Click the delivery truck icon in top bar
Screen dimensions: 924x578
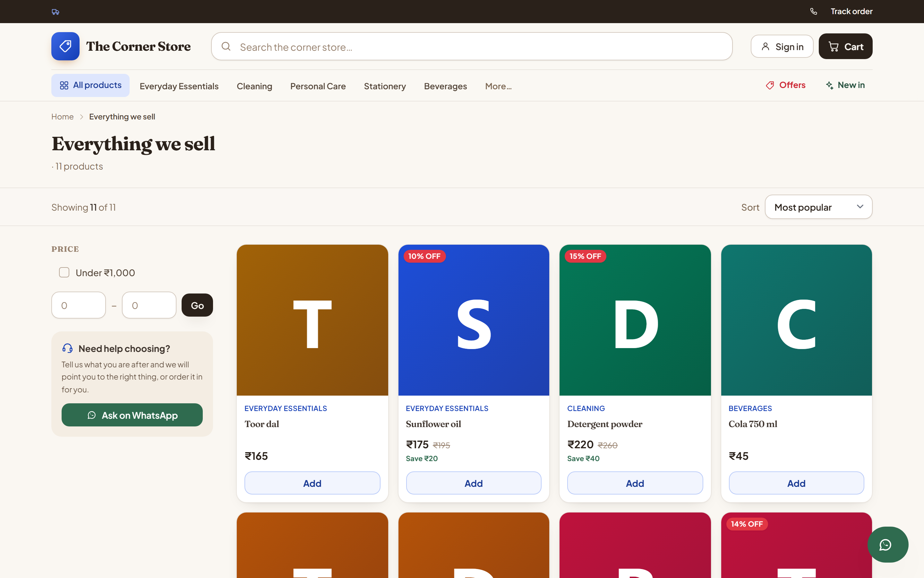(56, 12)
